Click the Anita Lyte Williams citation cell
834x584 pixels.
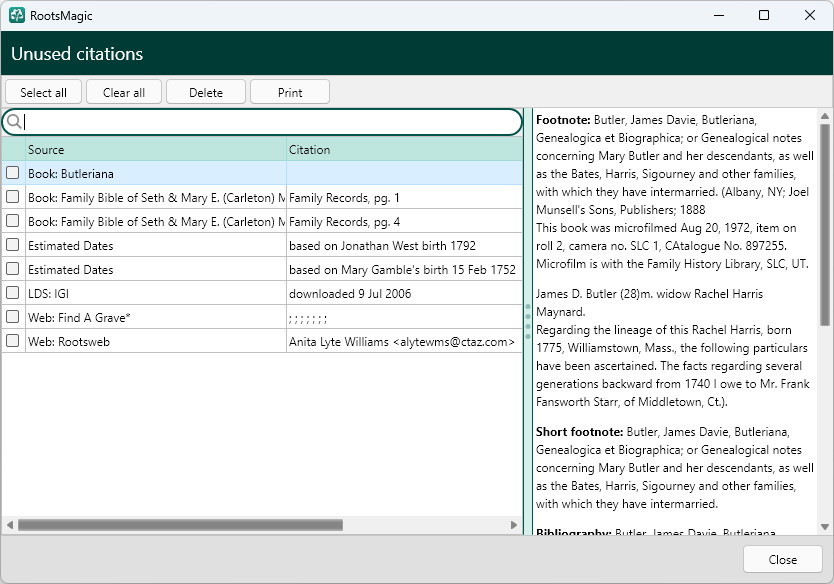[x=404, y=341]
